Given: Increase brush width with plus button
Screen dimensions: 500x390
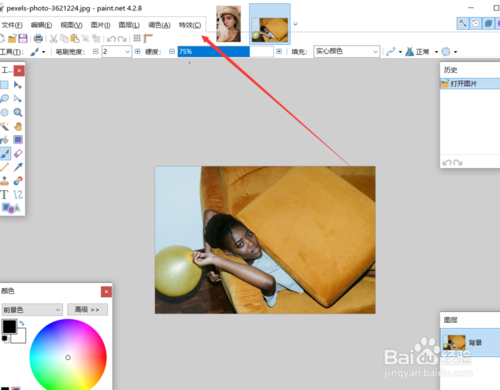Looking at the screenshot, I should [137, 52].
